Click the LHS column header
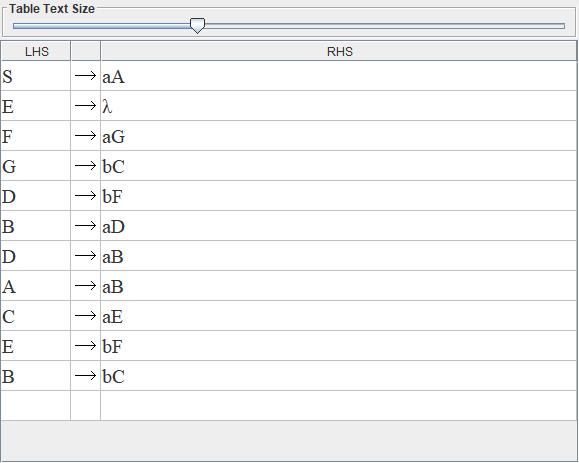Viewport: 579px width, 463px height. 36,51
